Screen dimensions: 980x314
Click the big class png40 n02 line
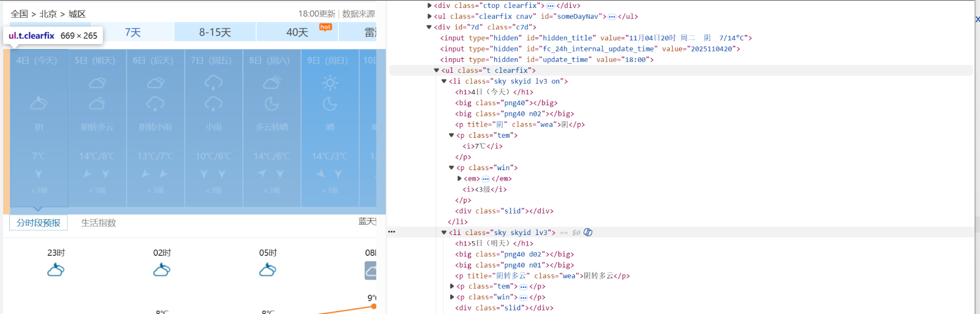tap(514, 114)
